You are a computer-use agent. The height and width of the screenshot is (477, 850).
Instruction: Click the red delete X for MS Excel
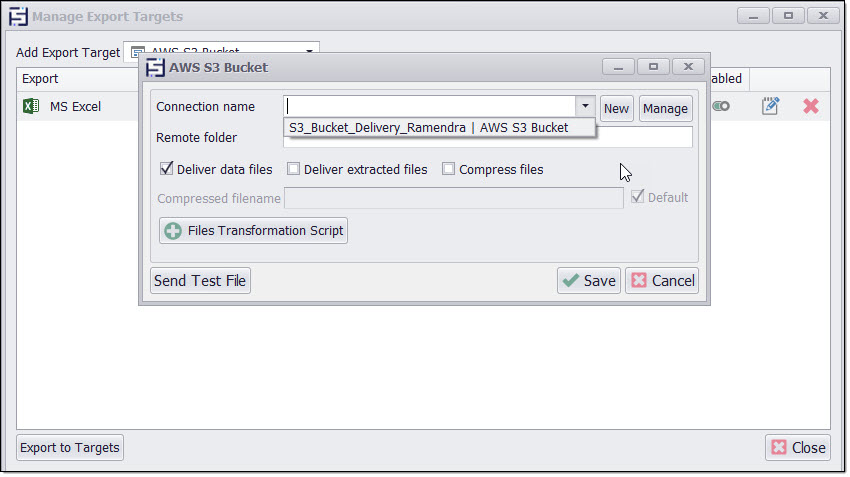(811, 106)
